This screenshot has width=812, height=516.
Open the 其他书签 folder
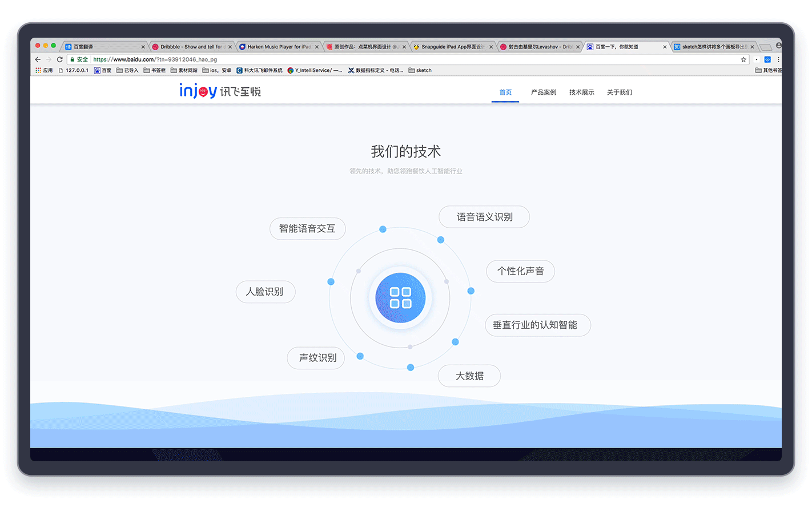(x=768, y=70)
